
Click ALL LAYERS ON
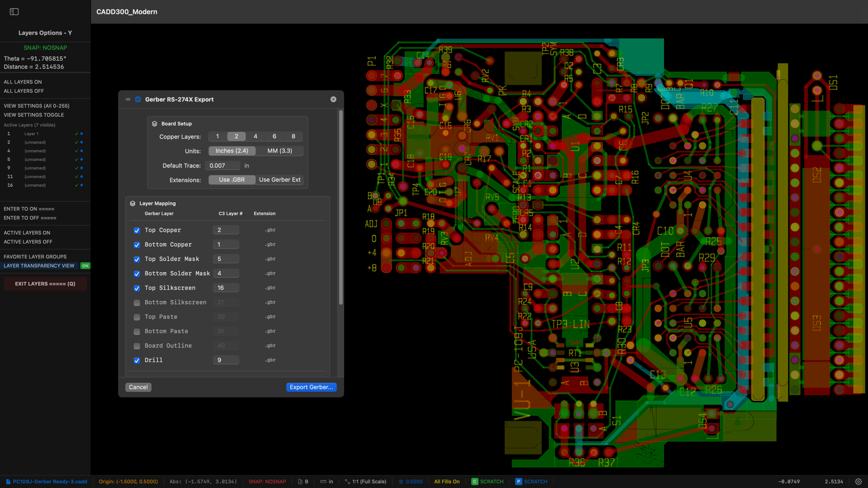tap(23, 82)
